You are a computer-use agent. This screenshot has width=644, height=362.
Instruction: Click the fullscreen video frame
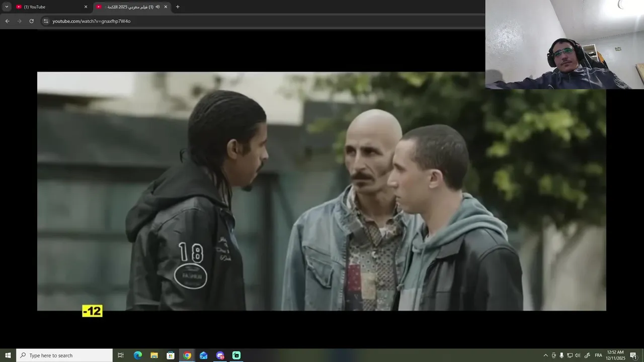click(321, 191)
